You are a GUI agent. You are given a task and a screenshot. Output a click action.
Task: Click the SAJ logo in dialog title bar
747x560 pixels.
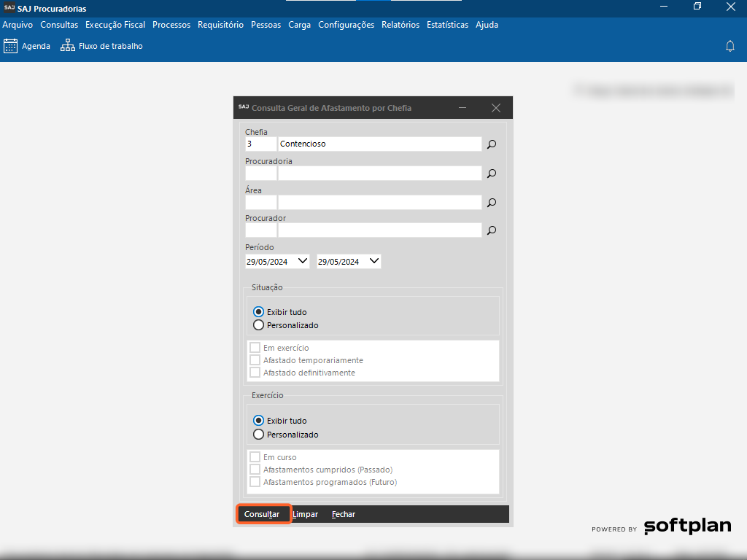[244, 107]
